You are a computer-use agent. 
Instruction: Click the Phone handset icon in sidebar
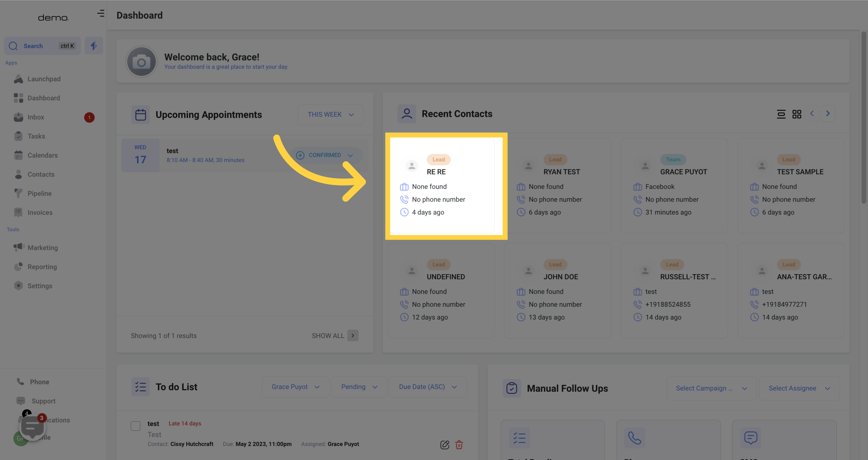(x=21, y=382)
